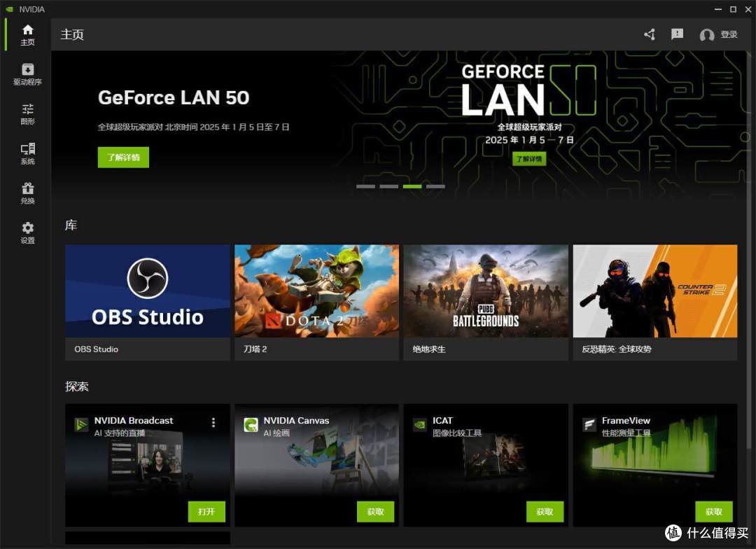Click the user avatar icon
The image size is (756, 549).
pyautogui.click(x=707, y=35)
